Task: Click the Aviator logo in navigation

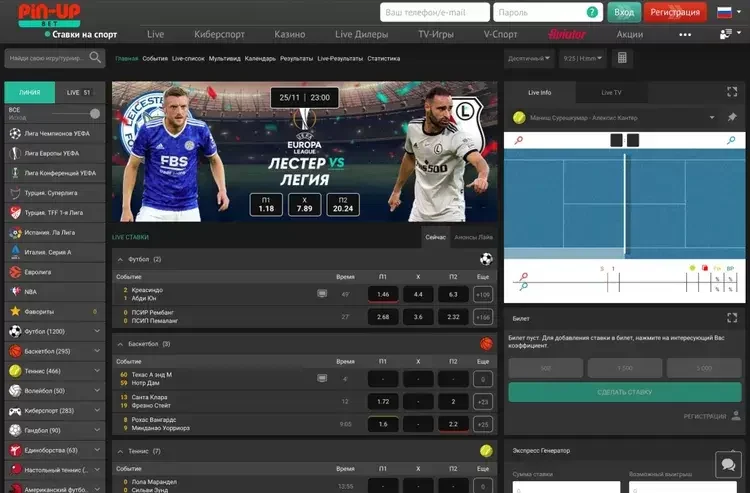Action: pos(567,34)
